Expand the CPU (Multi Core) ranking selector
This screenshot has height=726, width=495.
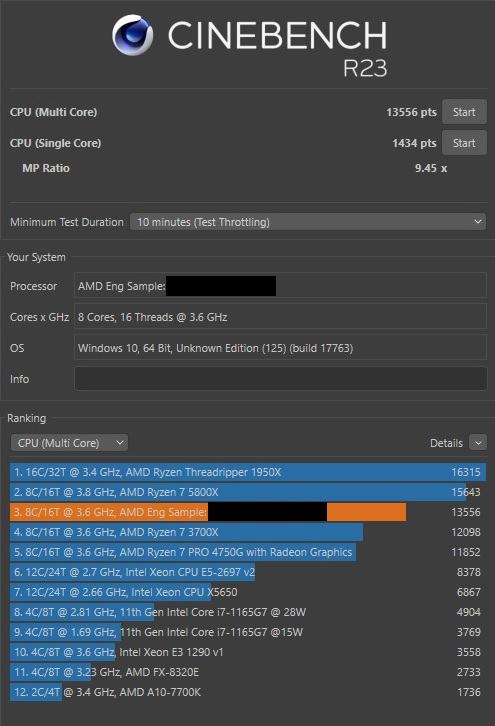pos(69,443)
